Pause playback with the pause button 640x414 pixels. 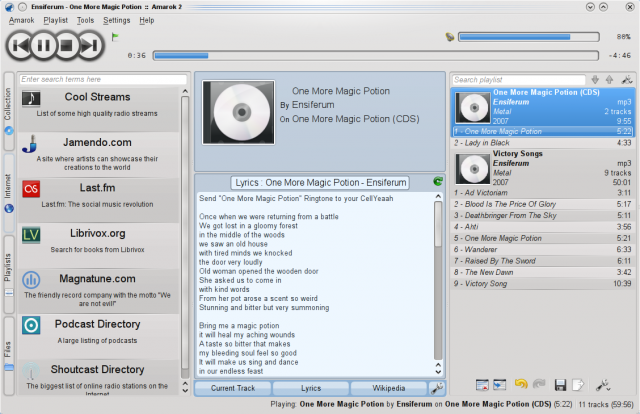tap(44, 45)
